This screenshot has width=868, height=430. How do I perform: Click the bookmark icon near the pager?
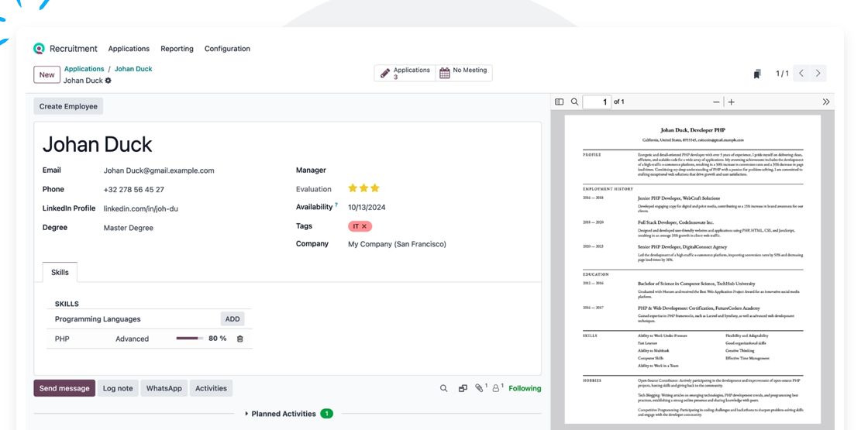756,74
